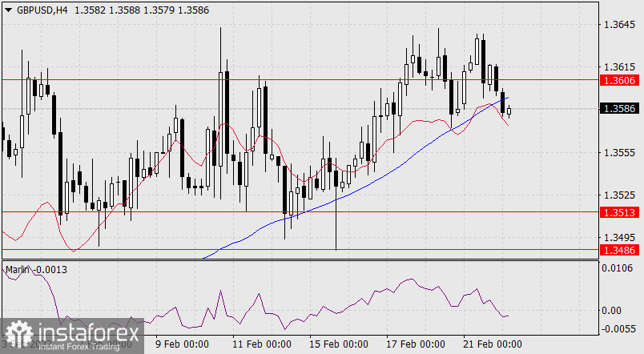Click the triangle arrow before GBPUSD,H4
This screenshot has width=644, height=354.
point(8,9)
